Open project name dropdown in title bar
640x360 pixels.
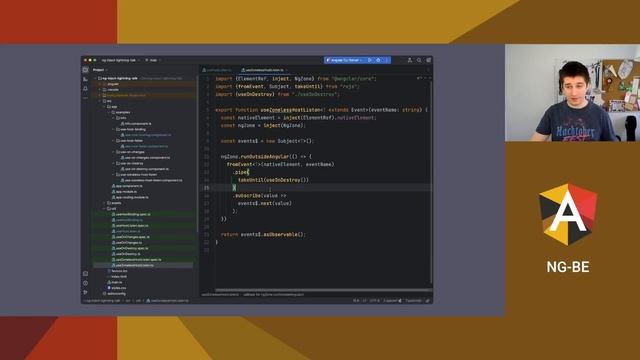[120, 60]
